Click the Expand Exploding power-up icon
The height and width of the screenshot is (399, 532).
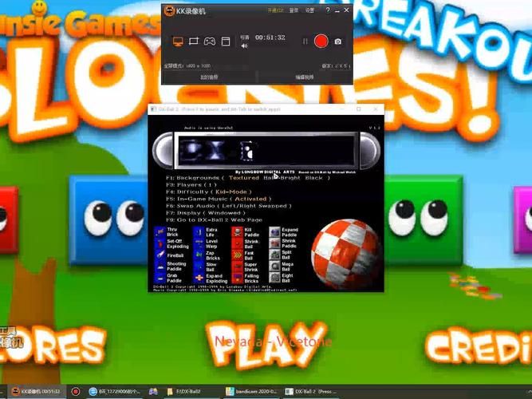[x=199, y=279]
